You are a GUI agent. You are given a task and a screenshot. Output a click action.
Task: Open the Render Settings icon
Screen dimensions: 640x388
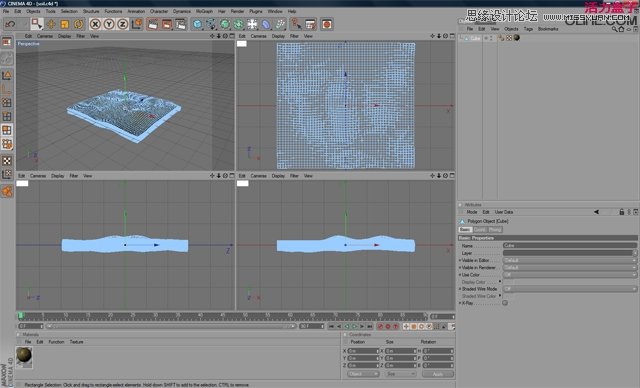point(180,24)
